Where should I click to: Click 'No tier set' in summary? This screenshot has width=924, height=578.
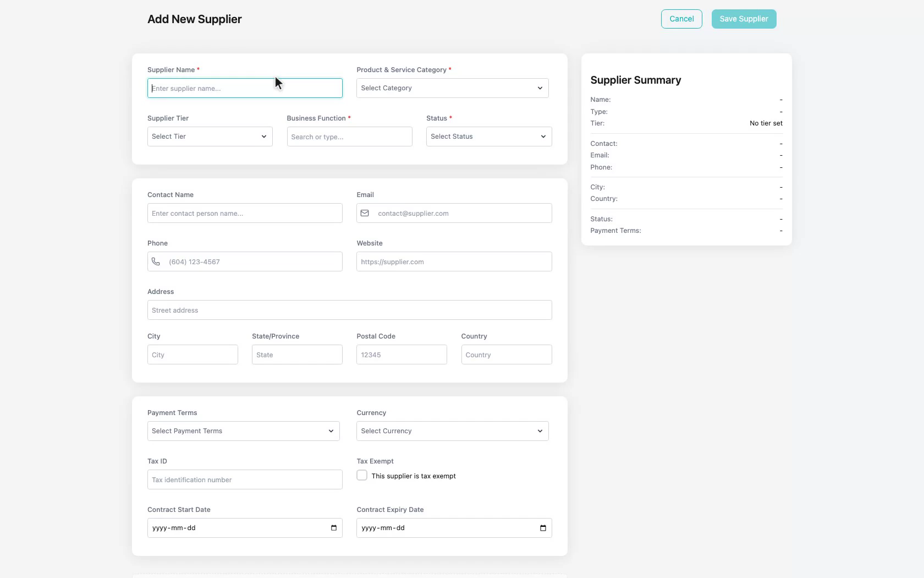(x=766, y=123)
